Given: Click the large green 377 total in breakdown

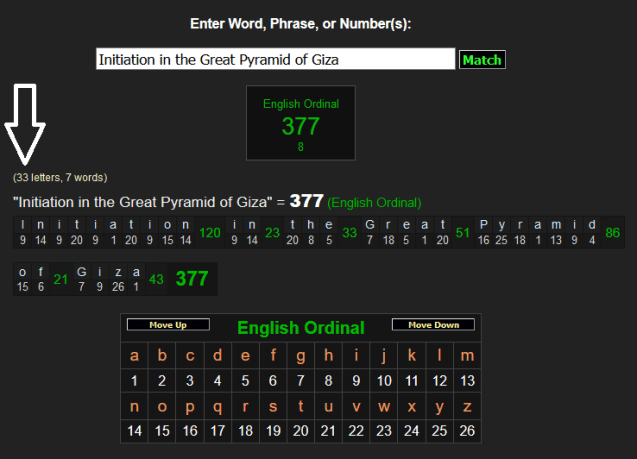Looking at the screenshot, I should pyautogui.click(x=192, y=279).
